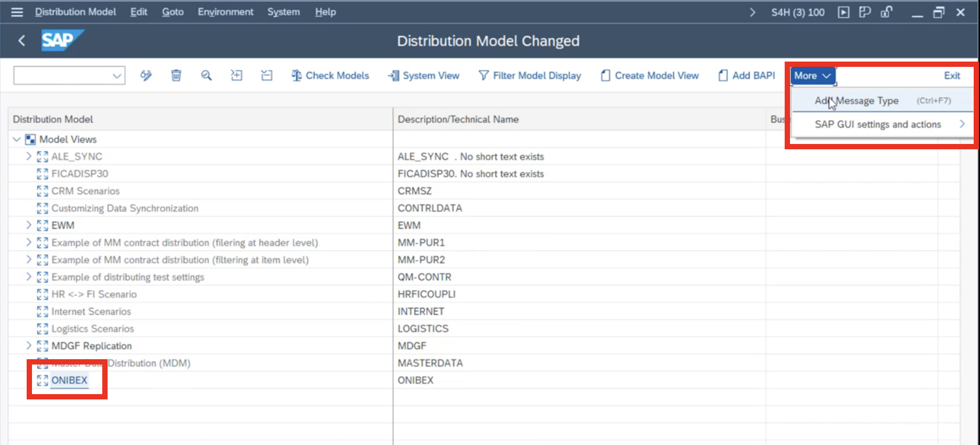Click the model icon beside Logistics Scenarios
Screen dimensions: 980x445
click(x=43, y=329)
